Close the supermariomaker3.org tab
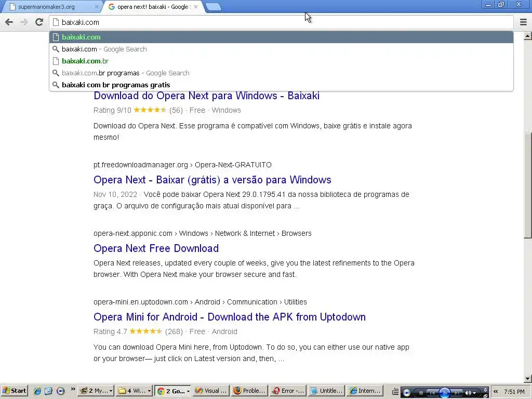 [96, 7]
